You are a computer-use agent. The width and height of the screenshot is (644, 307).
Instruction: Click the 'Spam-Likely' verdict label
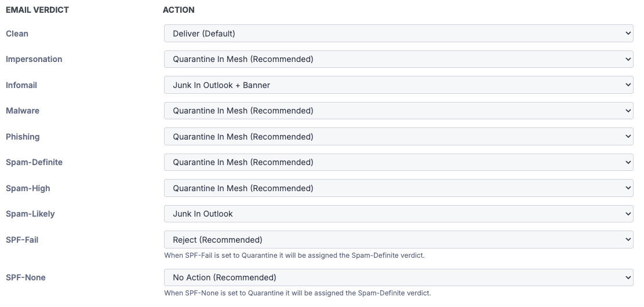pyautogui.click(x=30, y=214)
